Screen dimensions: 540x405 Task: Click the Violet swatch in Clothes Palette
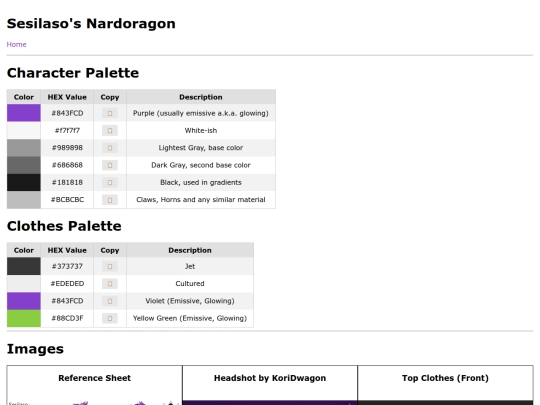pos(24,301)
